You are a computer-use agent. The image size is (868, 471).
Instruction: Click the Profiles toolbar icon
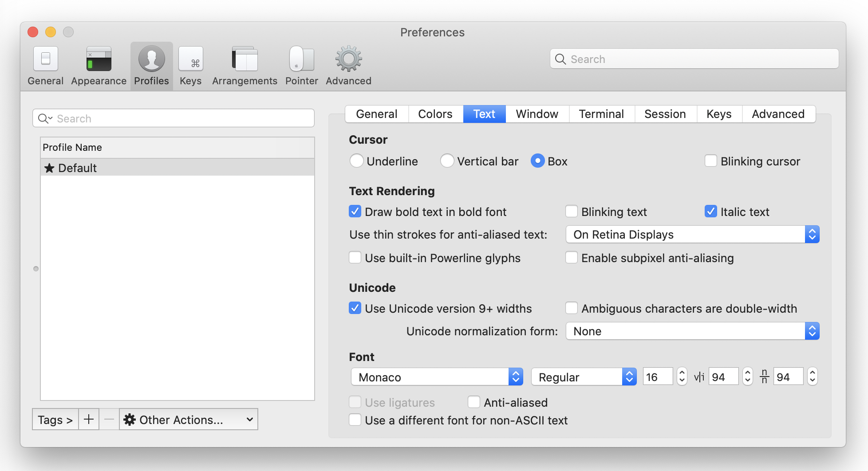coord(151,65)
